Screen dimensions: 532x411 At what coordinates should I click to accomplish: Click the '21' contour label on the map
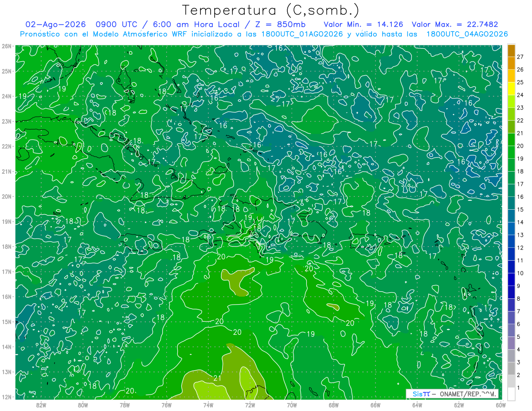click(x=217, y=378)
